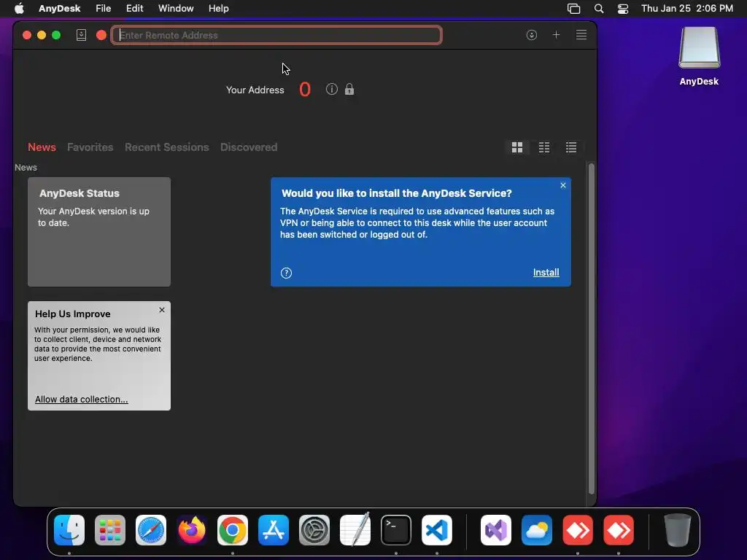This screenshot has height=560, width=747.
Task: Show address info icon next to Your Address
Action: pyautogui.click(x=332, y=89)
